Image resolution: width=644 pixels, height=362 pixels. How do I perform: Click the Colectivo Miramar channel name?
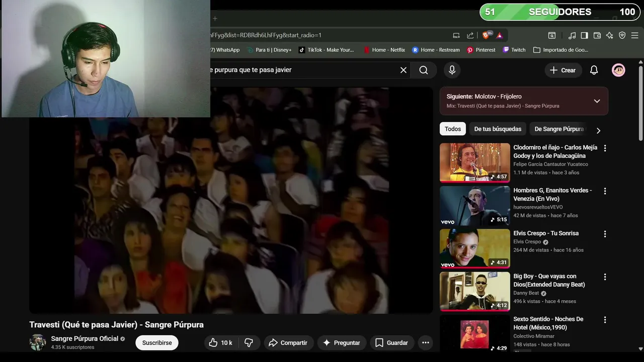534,336
